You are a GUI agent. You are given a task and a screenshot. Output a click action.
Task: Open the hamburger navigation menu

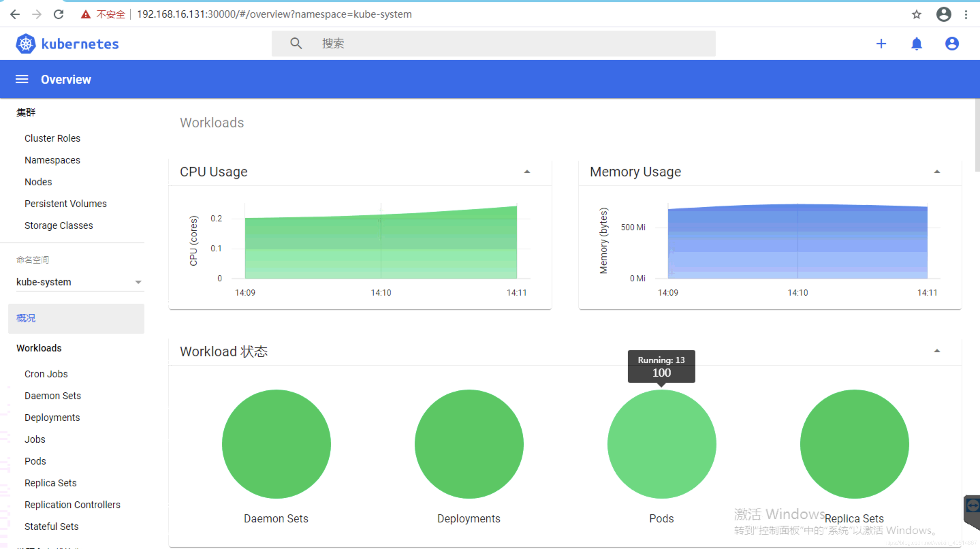(22, 79)
